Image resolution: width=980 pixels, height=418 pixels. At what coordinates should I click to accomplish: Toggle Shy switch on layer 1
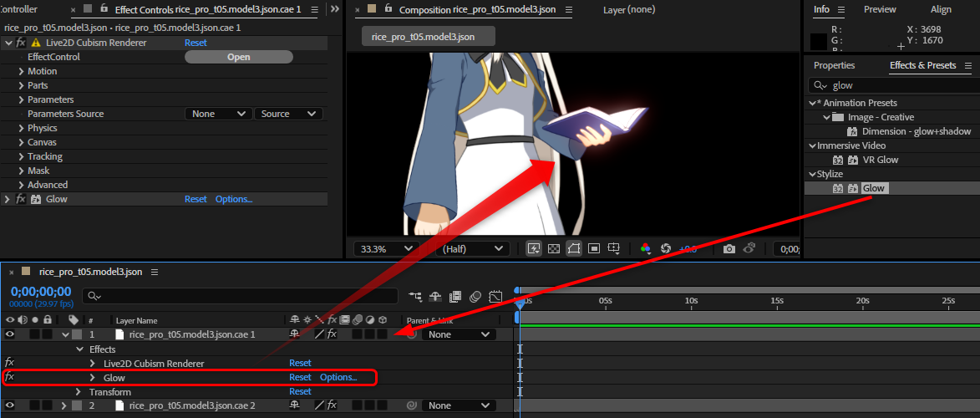click(294, 334)
